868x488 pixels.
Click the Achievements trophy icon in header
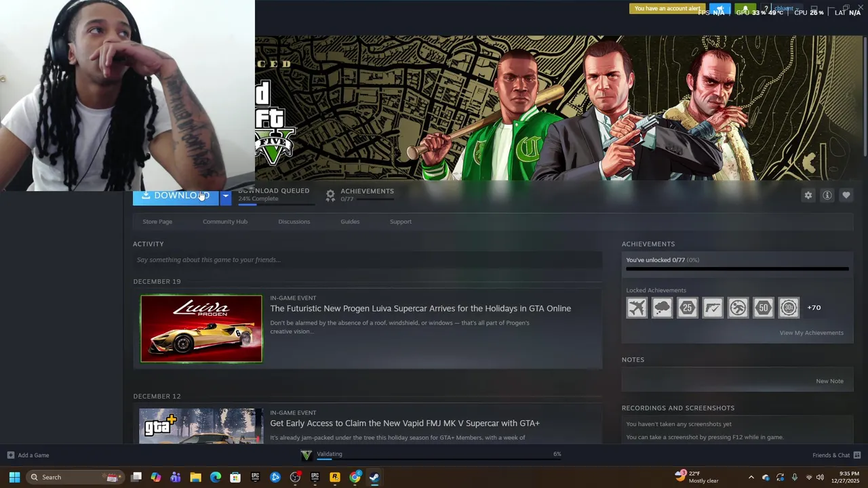point(330,195)
